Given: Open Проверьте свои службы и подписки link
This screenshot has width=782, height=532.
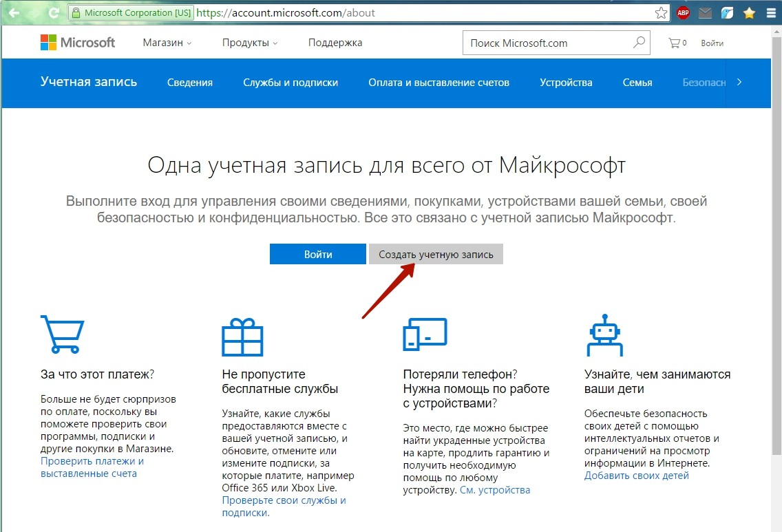Looking at the screenshot, I should (x=284, y=507).
